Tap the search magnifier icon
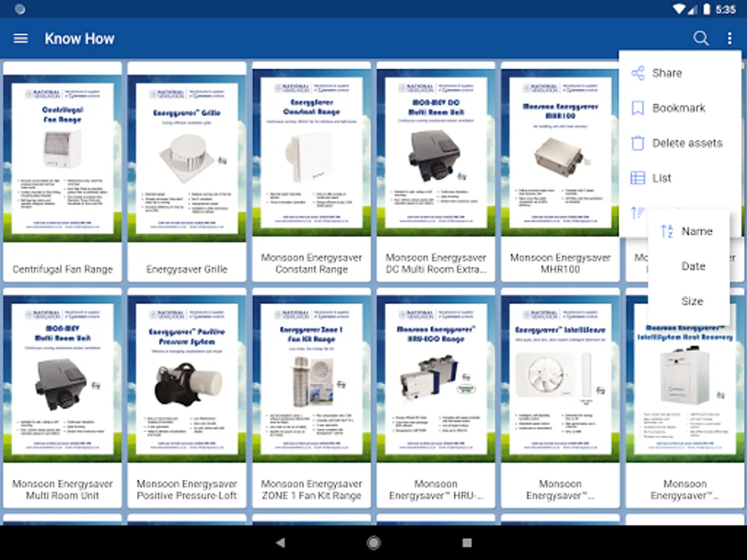The height and width of the screenshot is (560, 747). (701, 39)
